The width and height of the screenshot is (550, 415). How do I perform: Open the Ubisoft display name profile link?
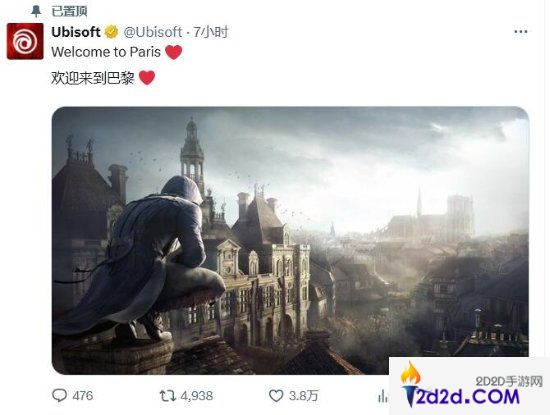pyautogui.click(x=76, y=32)
